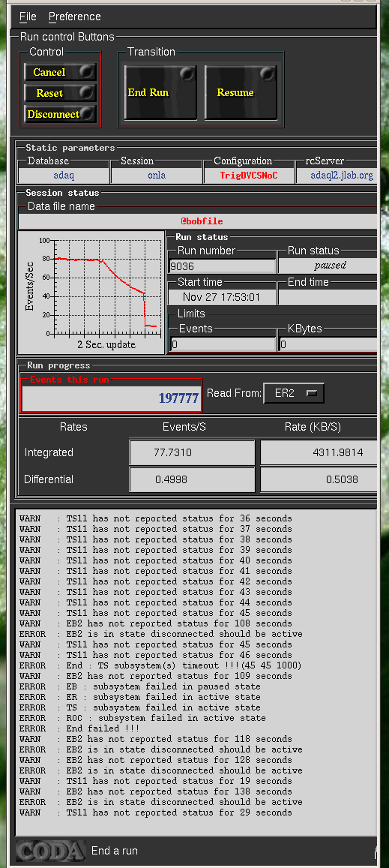The image size is (389, 868).
Task: Click the Integrated Events/S value box
Action: tap(192, 452)
